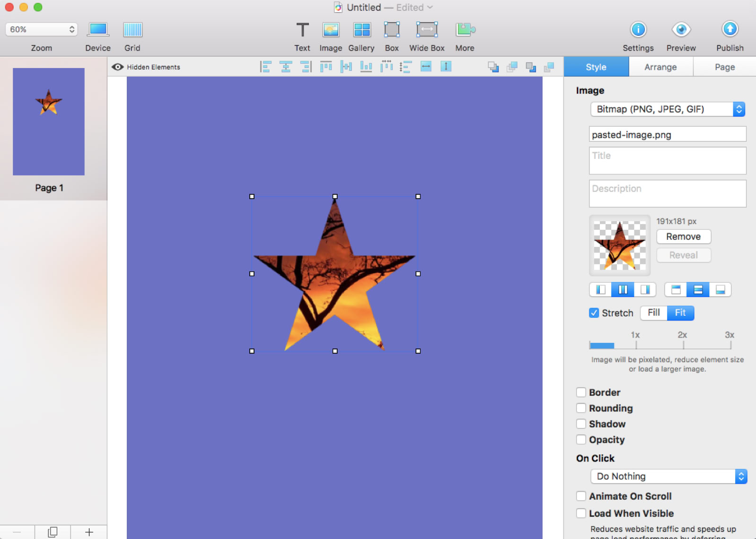Enable the Shadow checkbox
Image resolution: width=756 pixels, height=539 pixels.
click(581, 424)
